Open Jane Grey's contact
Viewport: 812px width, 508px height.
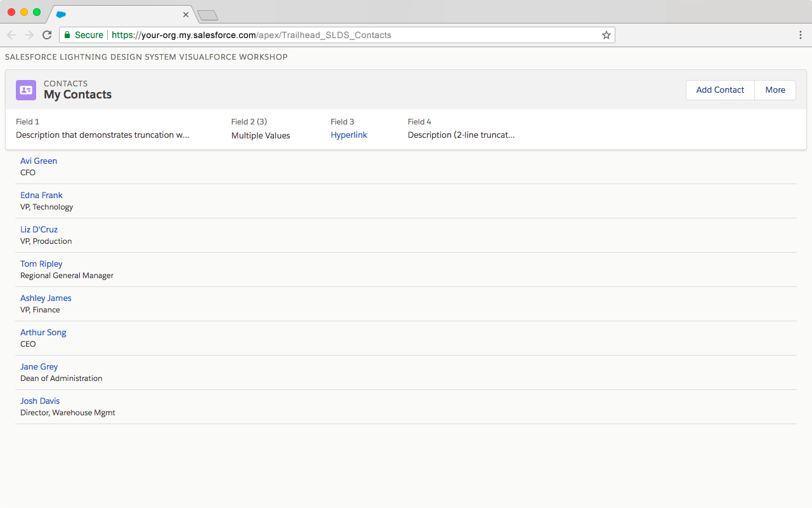[39, 367]
